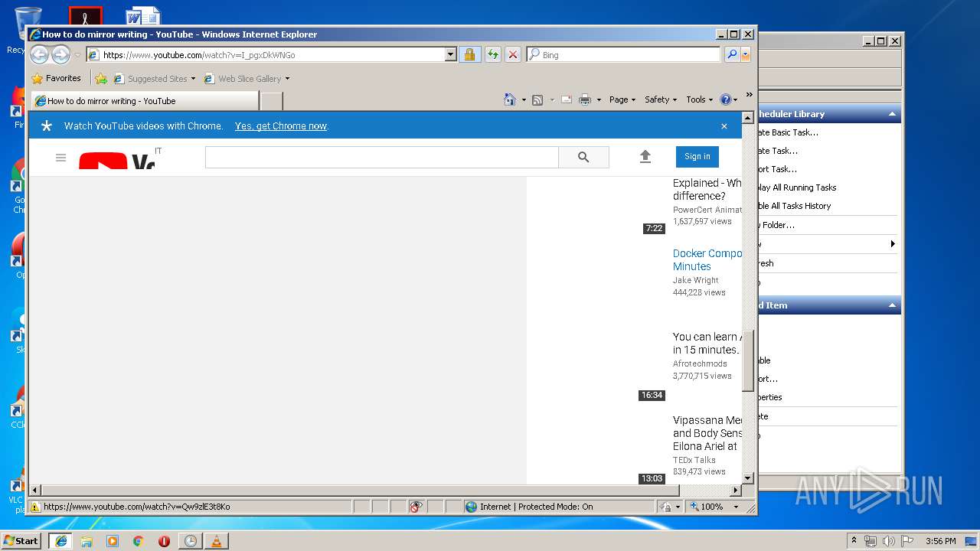
Task: Click the Home page icon
Action: click(x=510, y=99)
